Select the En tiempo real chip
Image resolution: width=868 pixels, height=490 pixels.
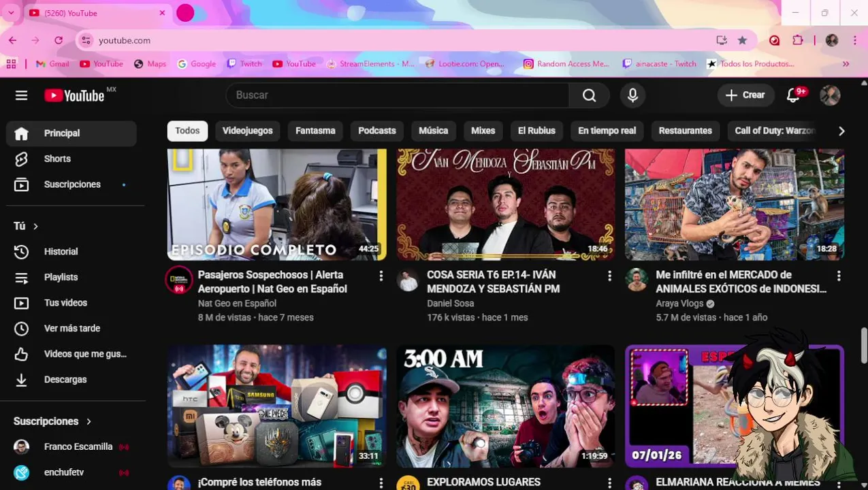[x=607, y=131]
